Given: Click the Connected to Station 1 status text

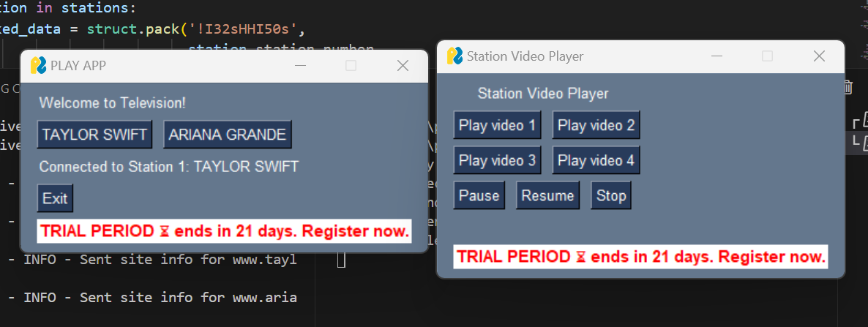Looking at the screenshot, I should coord(168,167).
